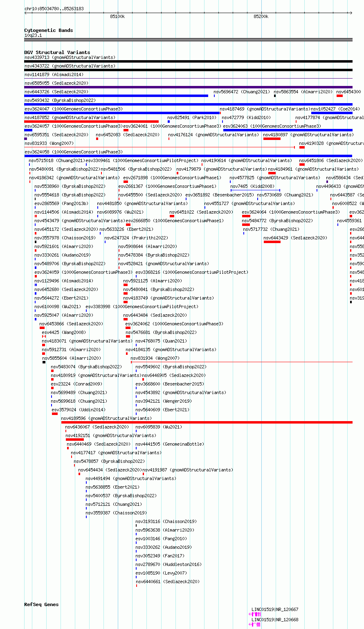Screen dimensions: 364x629
Task: Click the red bar under nsv4187852
Action: tap(92, 122)
